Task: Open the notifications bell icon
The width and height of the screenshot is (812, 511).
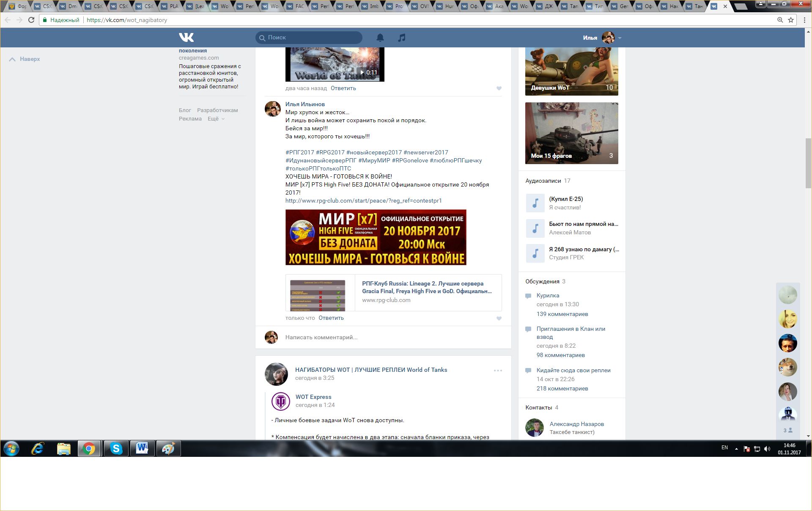Action: point(380,38)
